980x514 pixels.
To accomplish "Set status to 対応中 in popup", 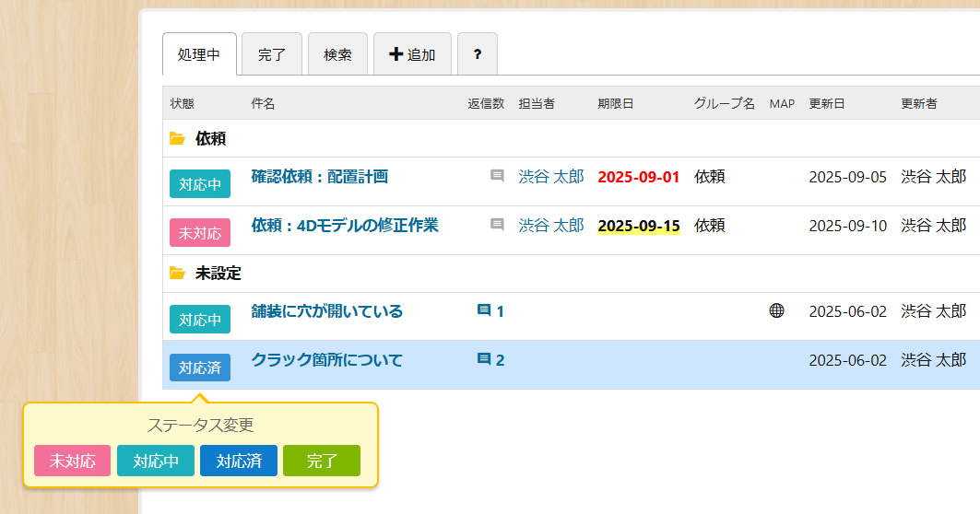I will coord(155,461).
